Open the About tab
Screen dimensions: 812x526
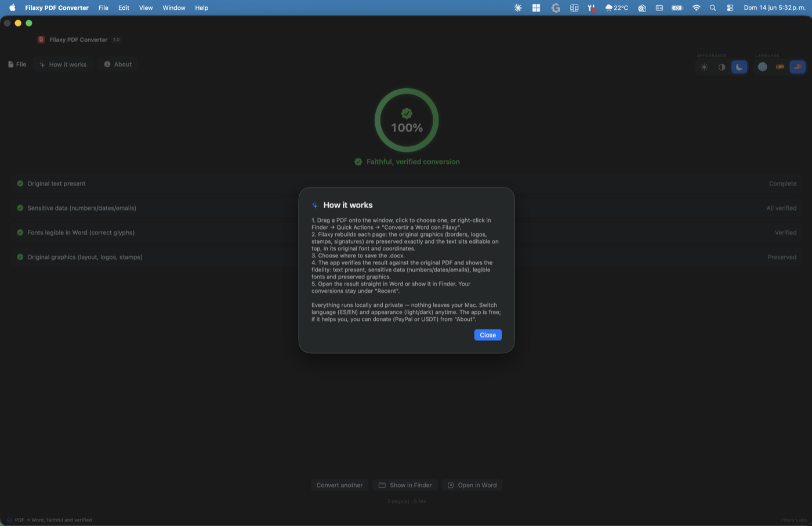tap(118, 64)
